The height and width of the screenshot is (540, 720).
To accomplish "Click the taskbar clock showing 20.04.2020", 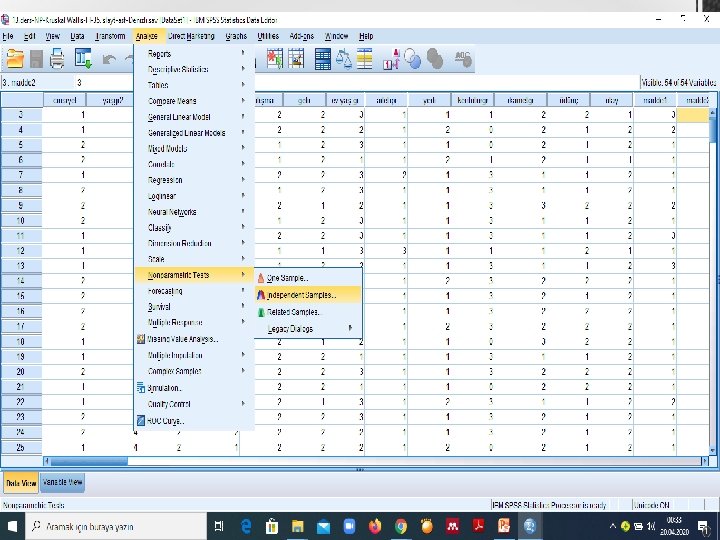I will pyautogui.click(x=674, y=526).
